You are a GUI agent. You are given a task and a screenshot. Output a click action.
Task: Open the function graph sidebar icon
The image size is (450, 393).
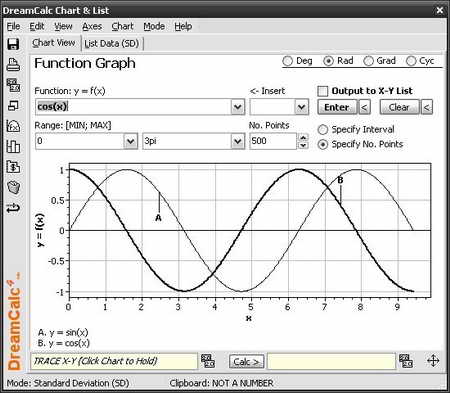point(13,126)
